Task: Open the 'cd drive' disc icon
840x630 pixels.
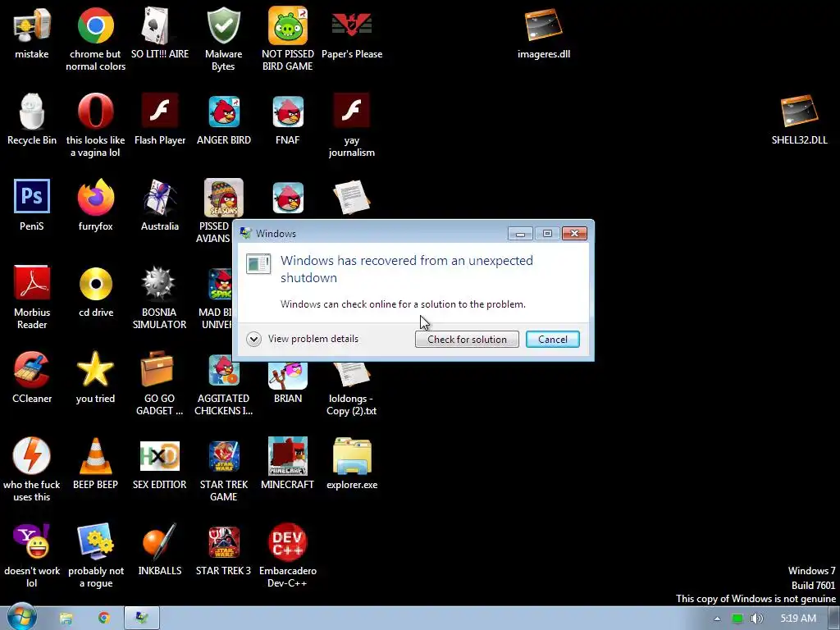Action: (x=95, y=283)
